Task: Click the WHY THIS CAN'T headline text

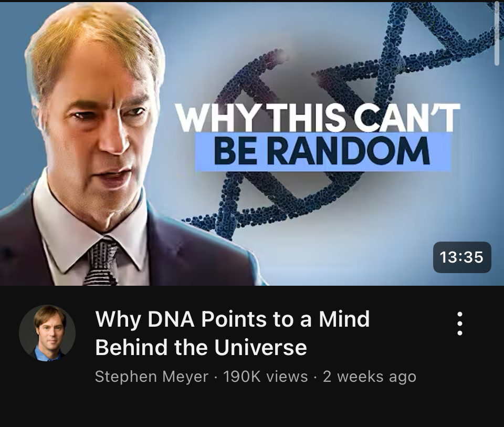Action: (318, 118)
